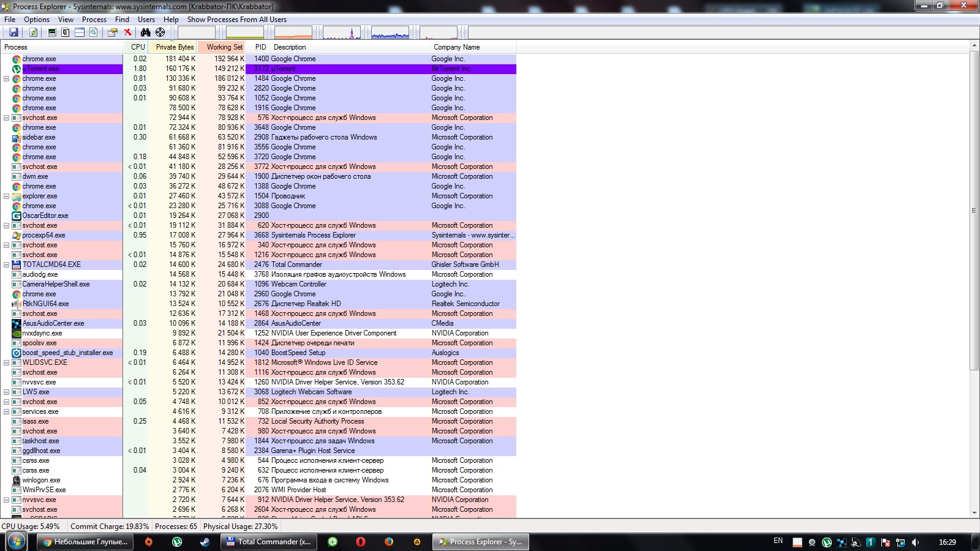The image size is (980, 551).
Task: Select the µTorrent.exe process icon
Action: 17,69
